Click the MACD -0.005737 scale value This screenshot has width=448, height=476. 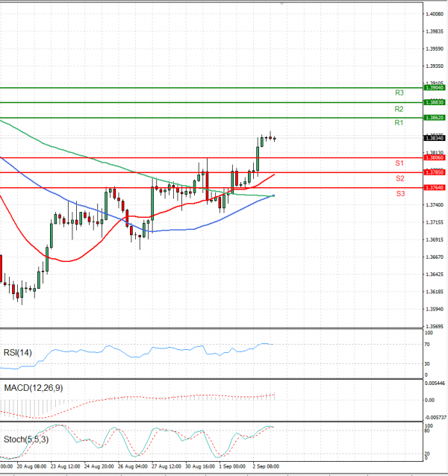click(x=435, y=418)
